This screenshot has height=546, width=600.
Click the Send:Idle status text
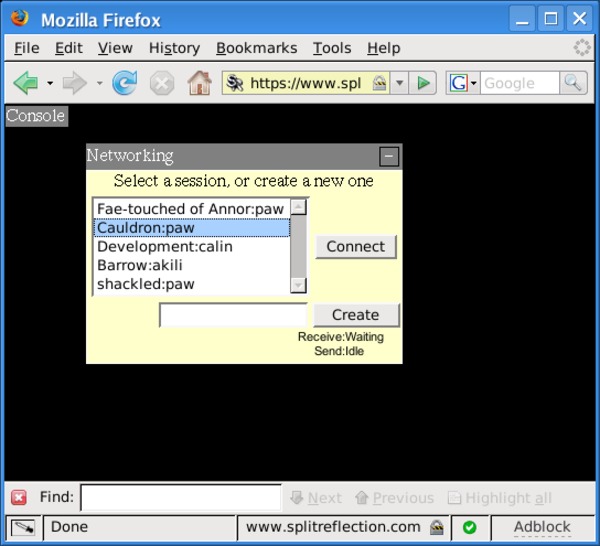click(x=339, y=351)
